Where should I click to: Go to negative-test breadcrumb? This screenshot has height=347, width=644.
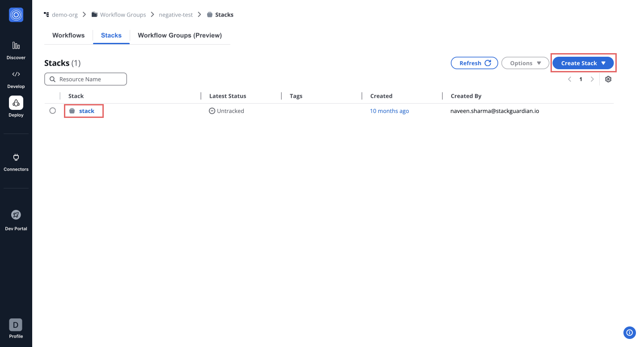click(176, 15)
